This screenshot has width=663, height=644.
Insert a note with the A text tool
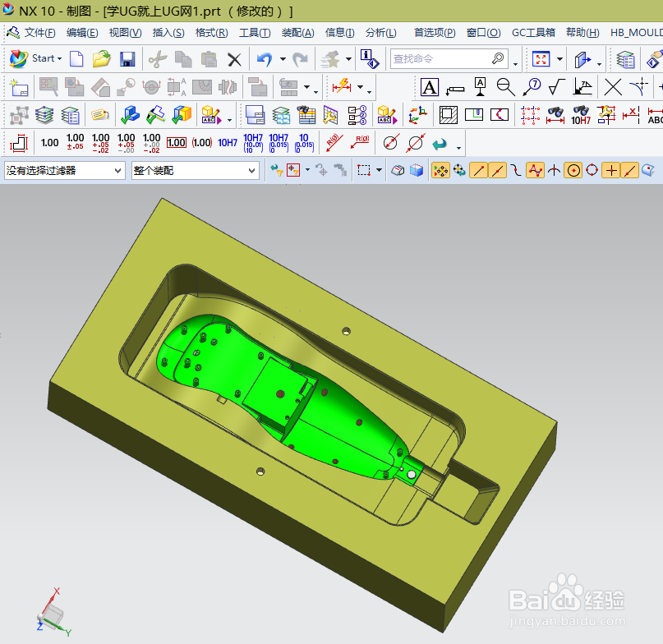[x=429, y=87]
